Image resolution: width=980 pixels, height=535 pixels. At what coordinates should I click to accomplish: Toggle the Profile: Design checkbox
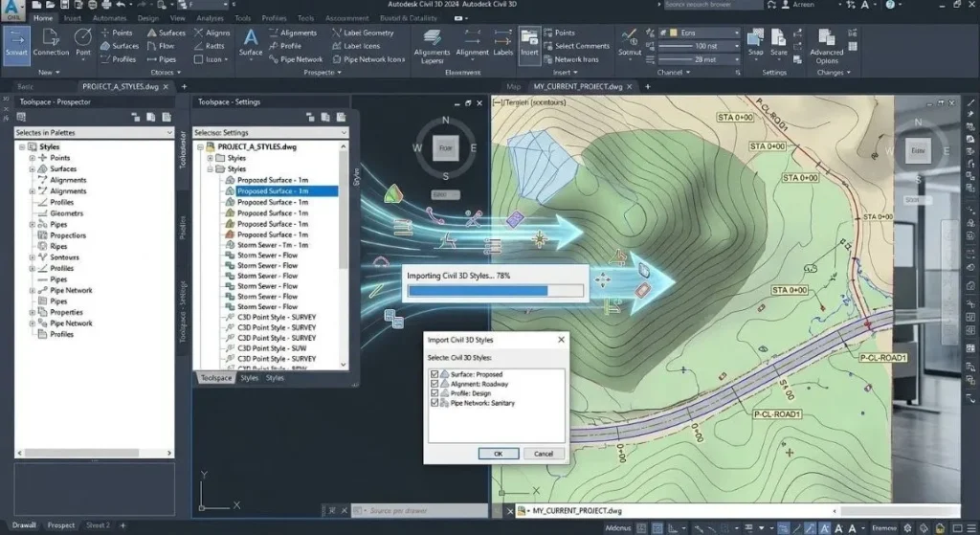point(434,393)
